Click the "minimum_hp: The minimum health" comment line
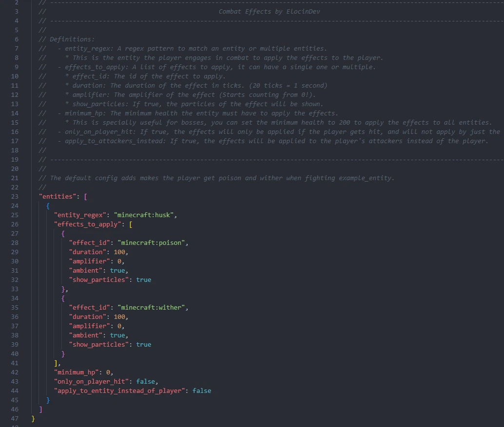 tap(188, 113)
